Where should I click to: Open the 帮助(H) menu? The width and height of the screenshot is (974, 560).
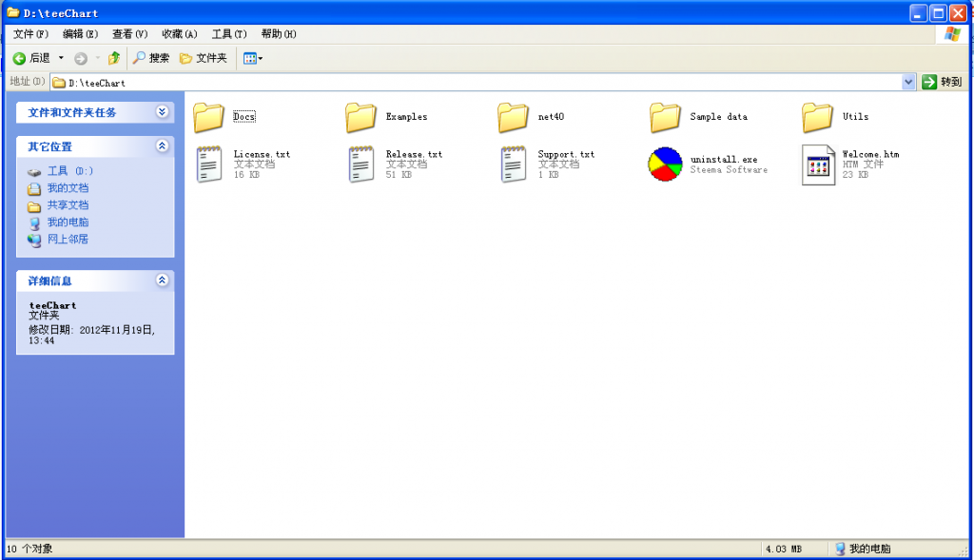click(279, 34)
